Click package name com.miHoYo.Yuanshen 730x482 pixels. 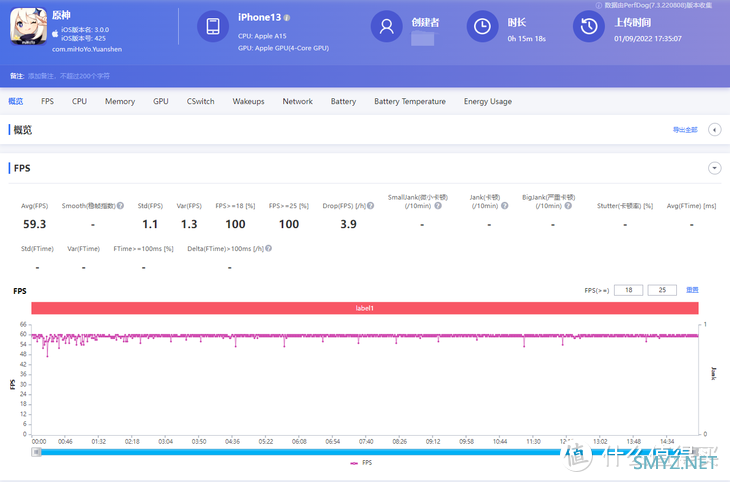(x=87, y=49)
